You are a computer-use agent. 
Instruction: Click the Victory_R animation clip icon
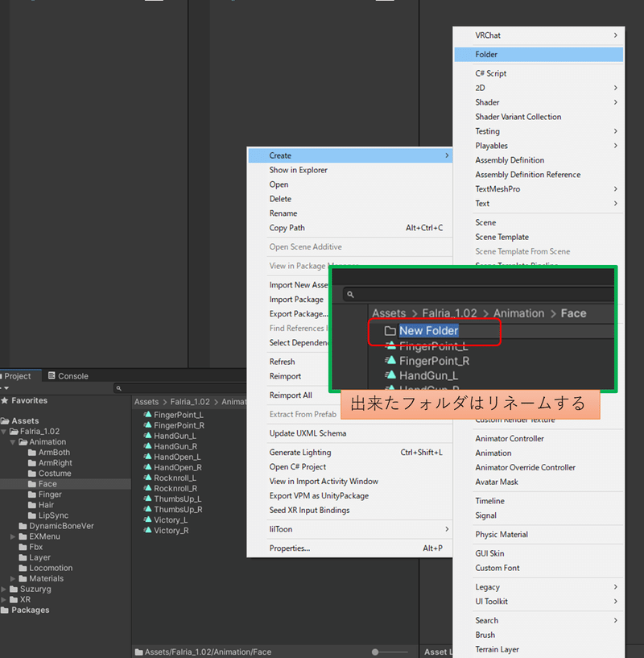click(147, 530)
